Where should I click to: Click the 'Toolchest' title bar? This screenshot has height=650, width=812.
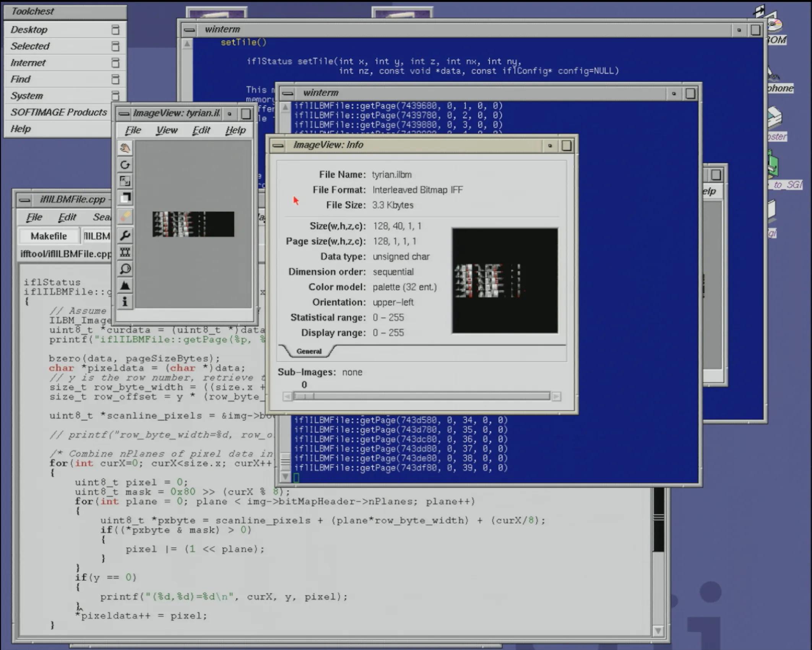pyautogui.click(x=65, y=11)
